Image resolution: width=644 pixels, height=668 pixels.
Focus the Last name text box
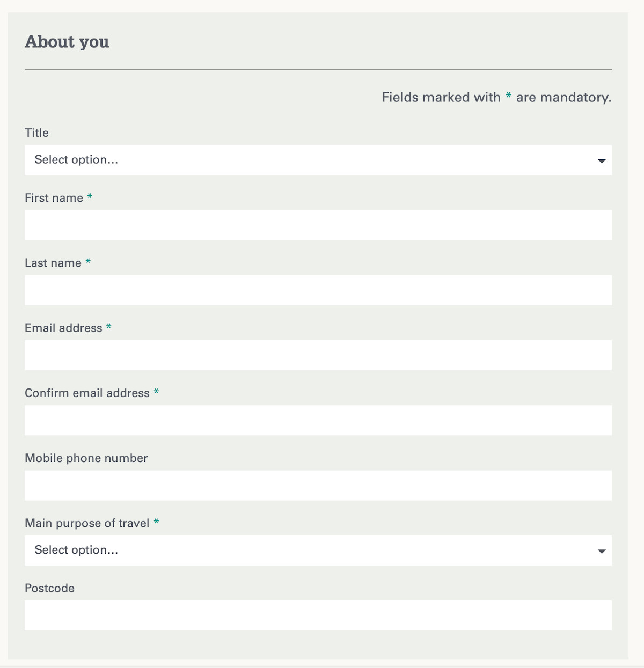click(x=318, y=290)
